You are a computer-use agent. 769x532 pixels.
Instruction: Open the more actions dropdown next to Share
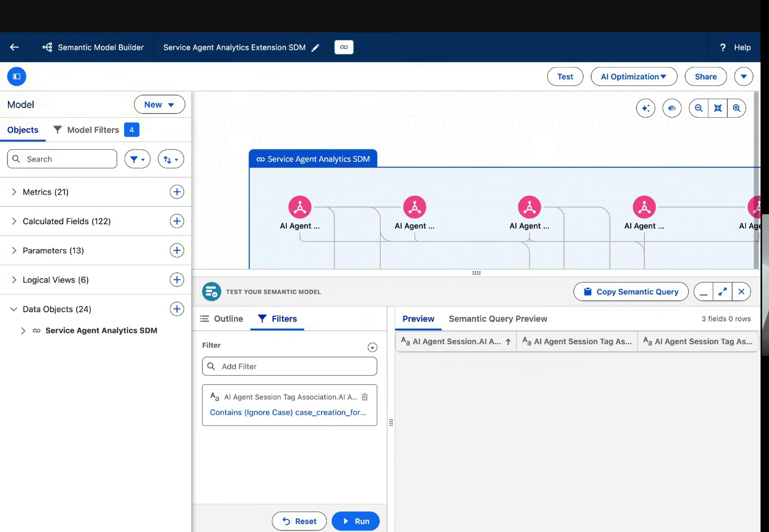(744, 77)
